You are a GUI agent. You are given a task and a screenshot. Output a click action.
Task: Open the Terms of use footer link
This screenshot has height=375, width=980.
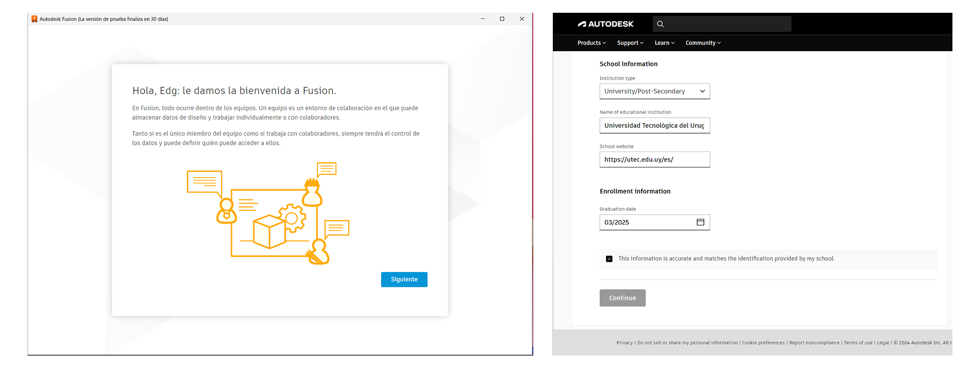pos(858,343)
